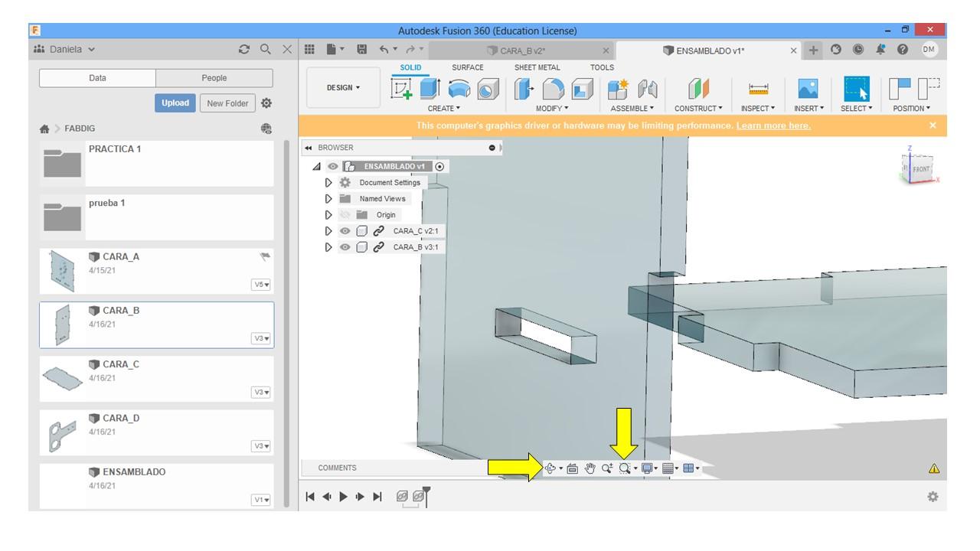980x551 pixels.
Task: Click the Zoom Window/Fit tool
Action: coord(625,468)
